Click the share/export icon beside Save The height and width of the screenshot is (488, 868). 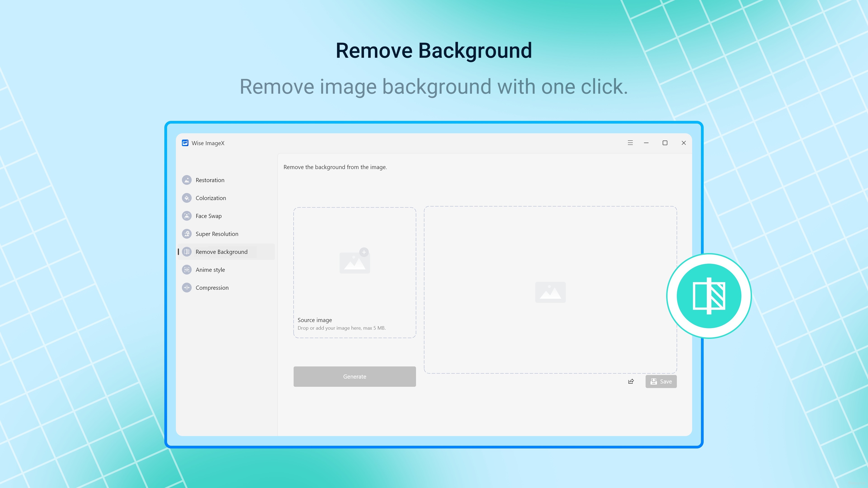(631, 382)
